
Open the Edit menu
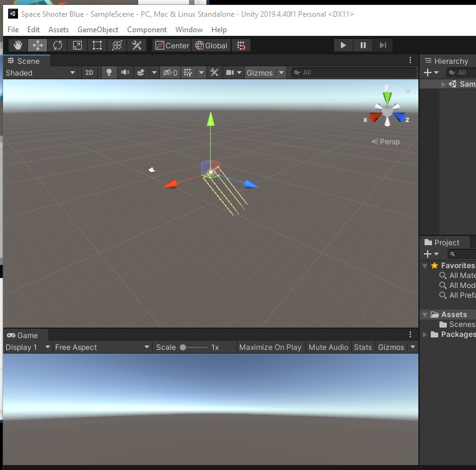33,29
